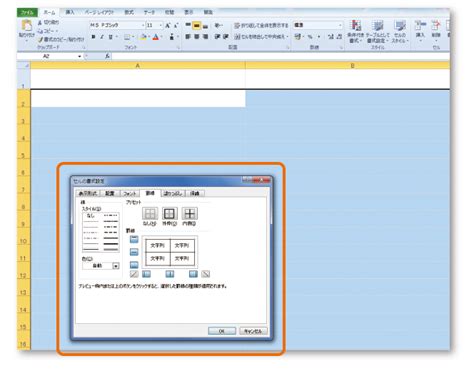Switch to the Insert ribbon tab
The image size is (474, 371).
click(70, 12)
